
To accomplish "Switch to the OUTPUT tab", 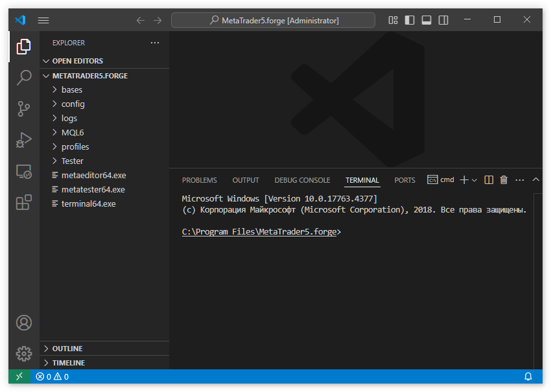I will [x=246, y=180].
